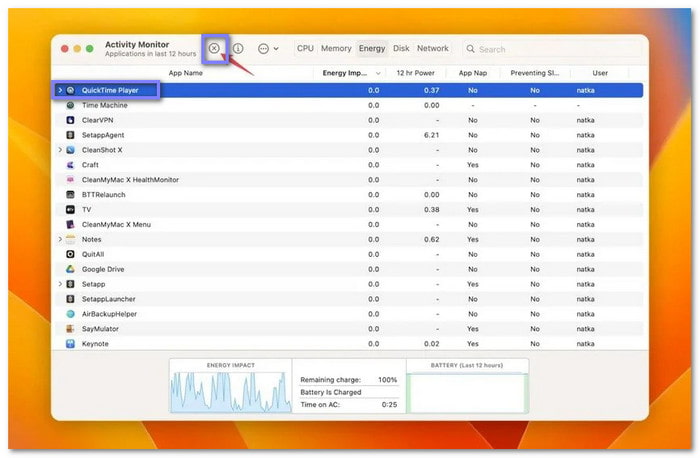Select the SayMulator row name
Screen dimensions: 700x458
(100, 329)
